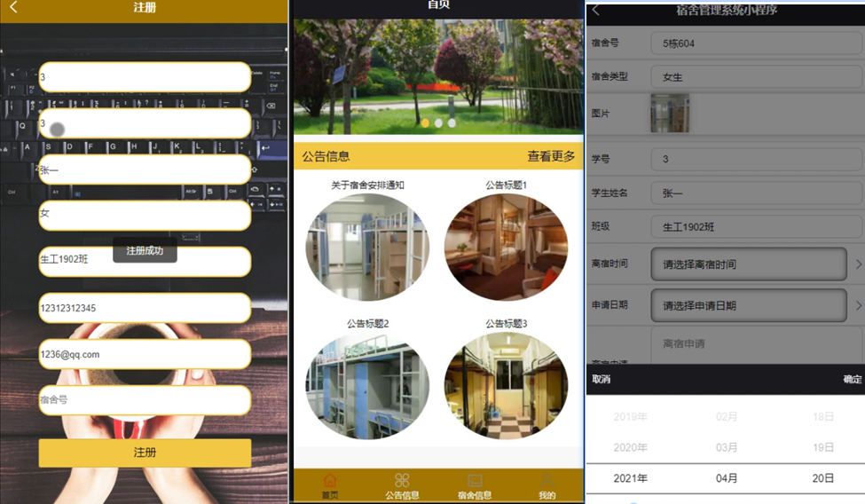Open the 请选择申请日期 picker
Screen dimensions: 865x504
(749, 305)
